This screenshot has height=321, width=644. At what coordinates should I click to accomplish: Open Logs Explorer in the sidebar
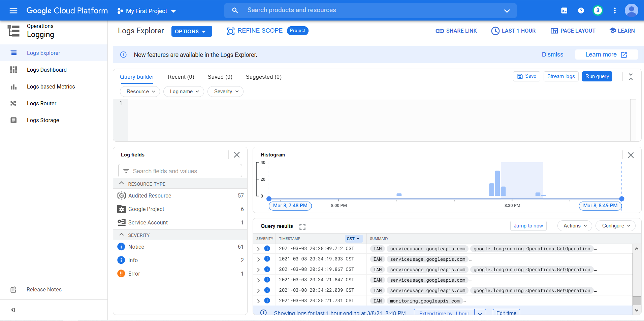(54, 53)
